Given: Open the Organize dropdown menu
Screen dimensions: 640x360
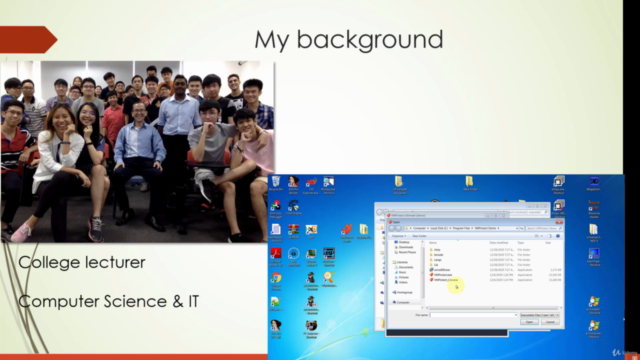Looking at the screenshot, I should tap(399, 236).
